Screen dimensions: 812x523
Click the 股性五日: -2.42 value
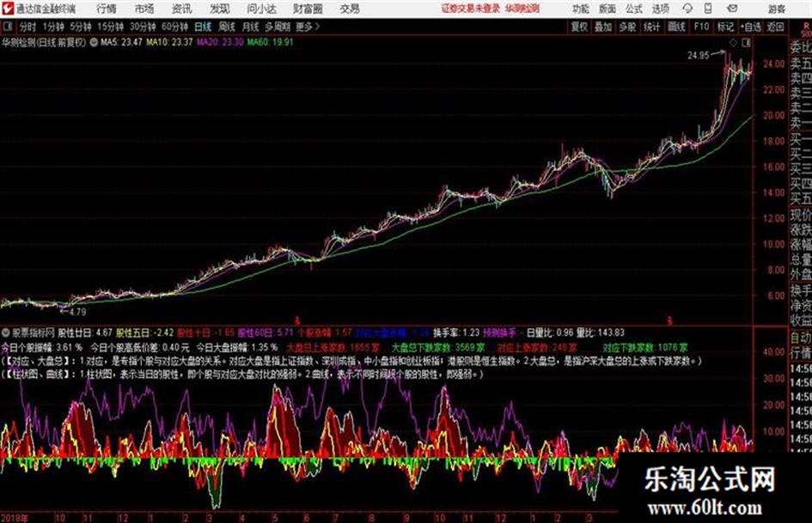[145, 332]
